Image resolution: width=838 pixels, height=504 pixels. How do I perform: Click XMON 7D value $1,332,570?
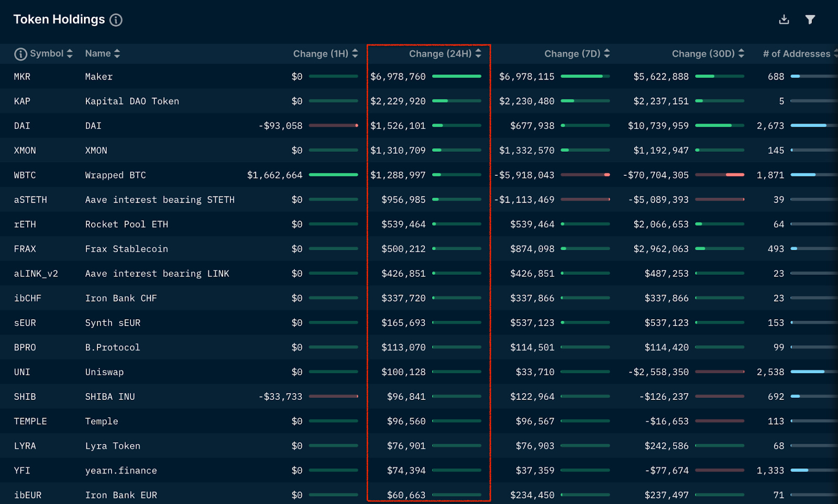[527, 150]
